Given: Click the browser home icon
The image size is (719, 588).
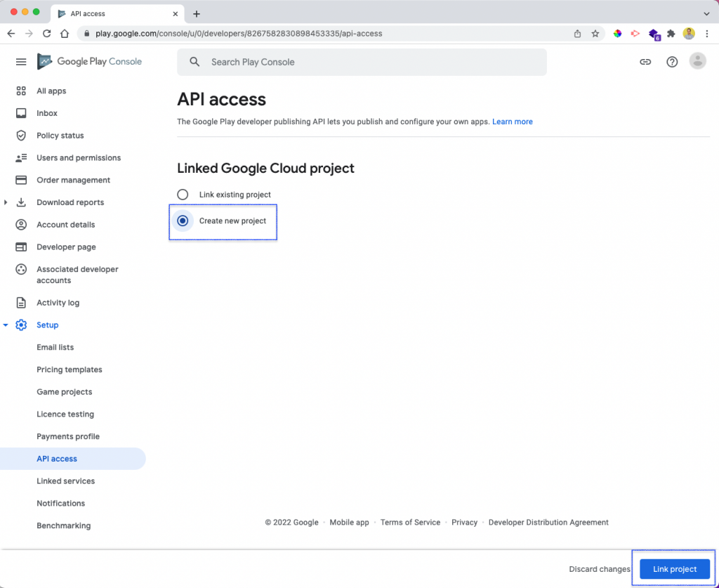Looking at the screenshot, I should coord(65,34).
